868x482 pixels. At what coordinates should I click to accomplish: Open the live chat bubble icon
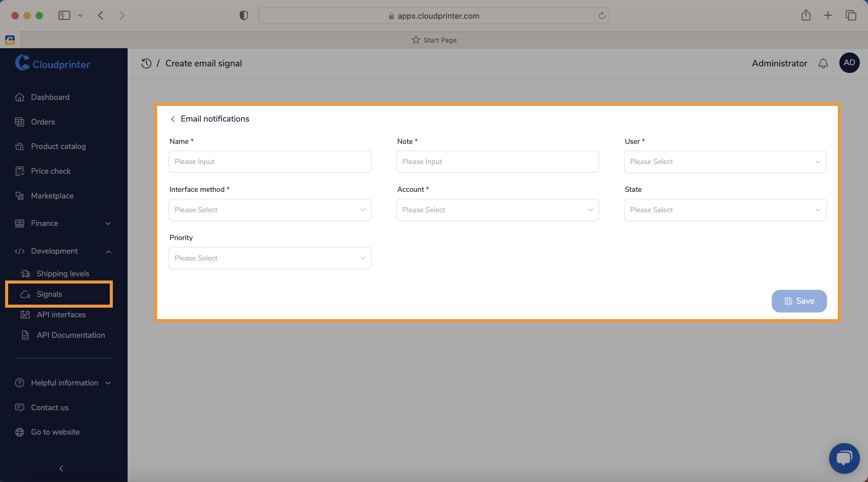[844, 458]
